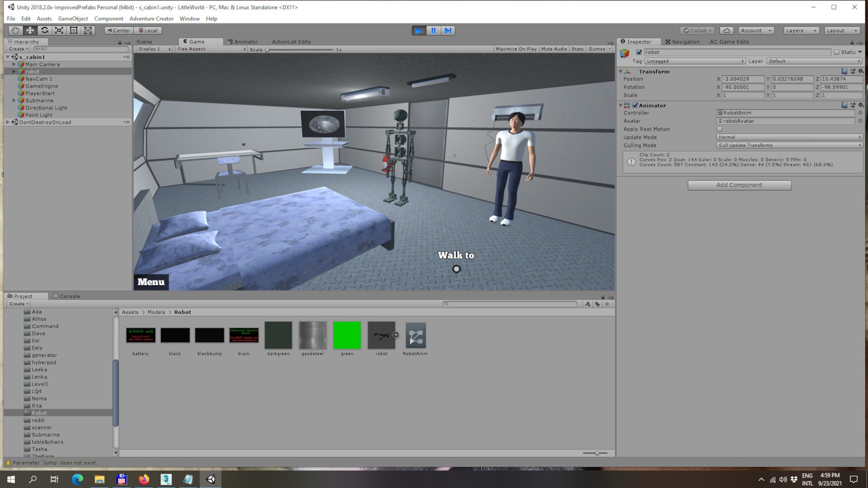Open the Layers dropdown in toolbar
This screenshot has width=868, height=488.
tap(801, 30)
